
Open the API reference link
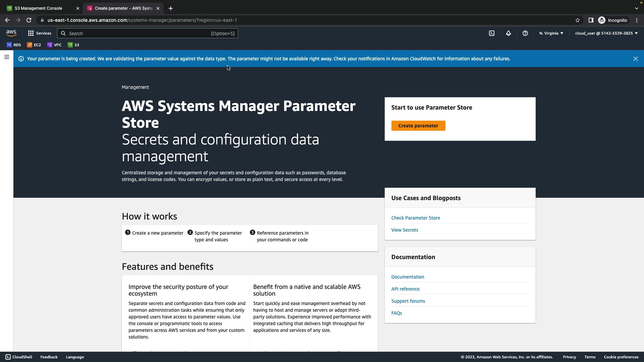click(x=405, y=289)
